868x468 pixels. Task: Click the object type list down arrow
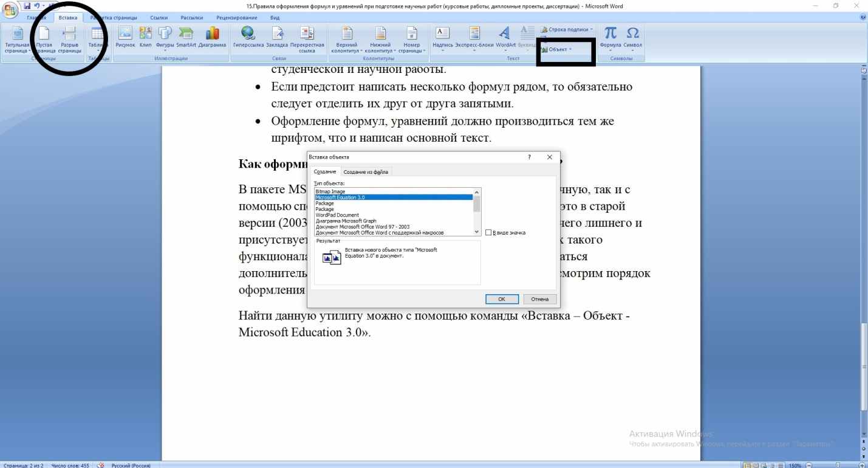pos(477,232)
